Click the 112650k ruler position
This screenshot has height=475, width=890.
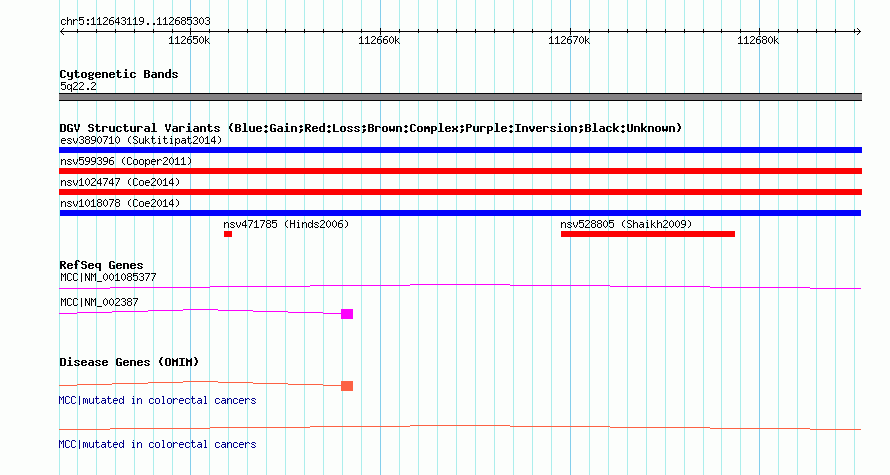pyautogui.click(x=189, y=40)
